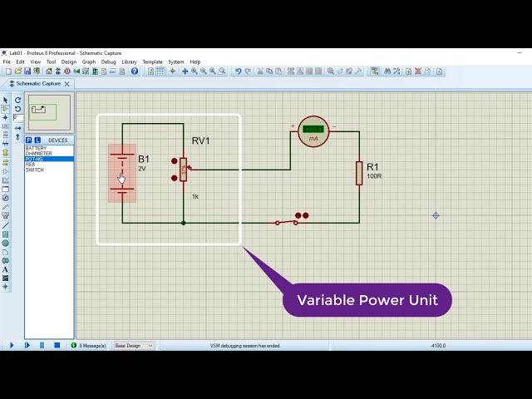
Task: Select the arrow Selection Mode tool
Action: click(x=5, y=100)
